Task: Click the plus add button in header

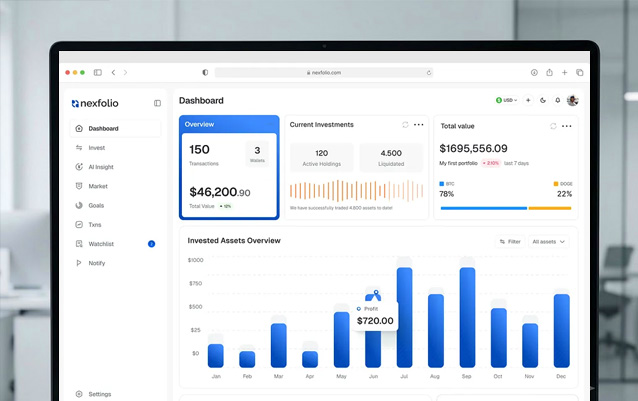Action: click(x=528, y=100)
